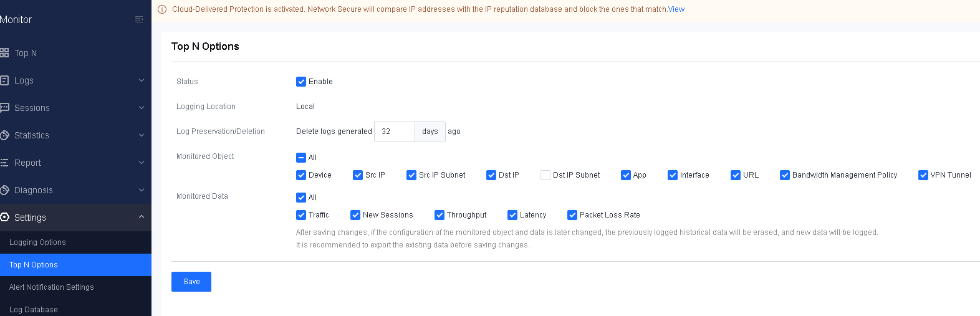This screenshot has width=980, height=316.
Task: Click the Save button
Action: pyautogui.click(x=191, y=282)
